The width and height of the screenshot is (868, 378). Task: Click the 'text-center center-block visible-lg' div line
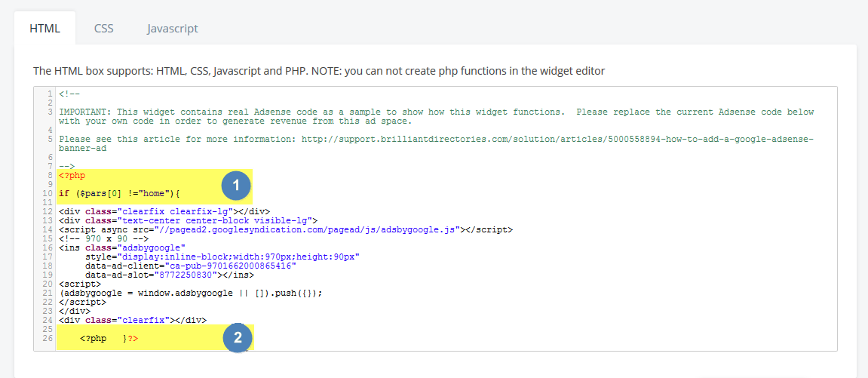coord(188,220)
